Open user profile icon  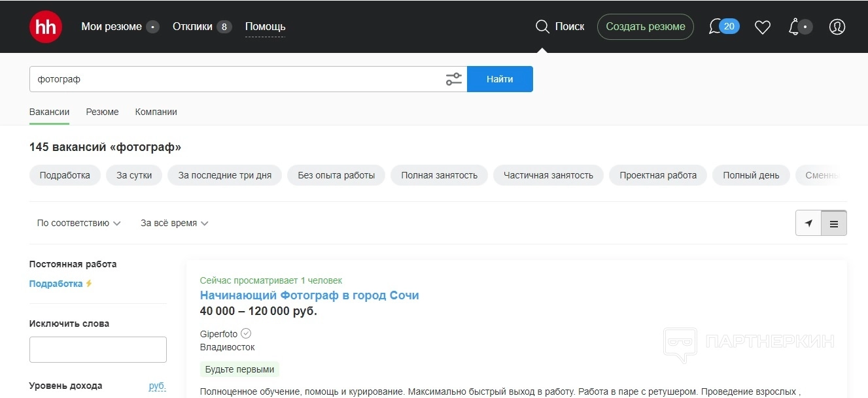point(837,27)
